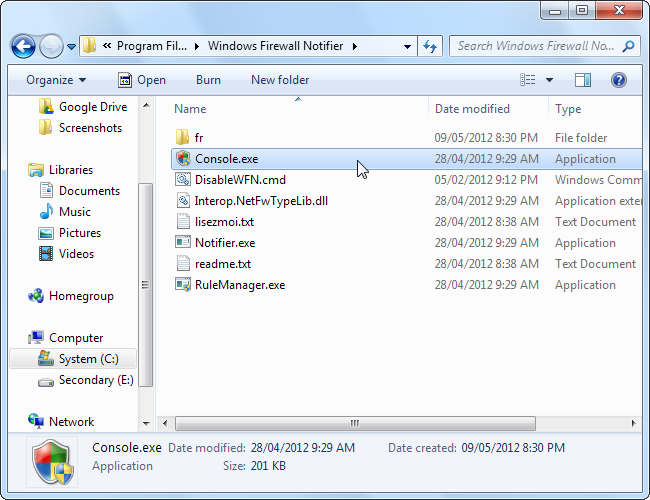Click the Back navigation arrow button
This screenshot has height=500, width=650.
click(x=23, y=46)
